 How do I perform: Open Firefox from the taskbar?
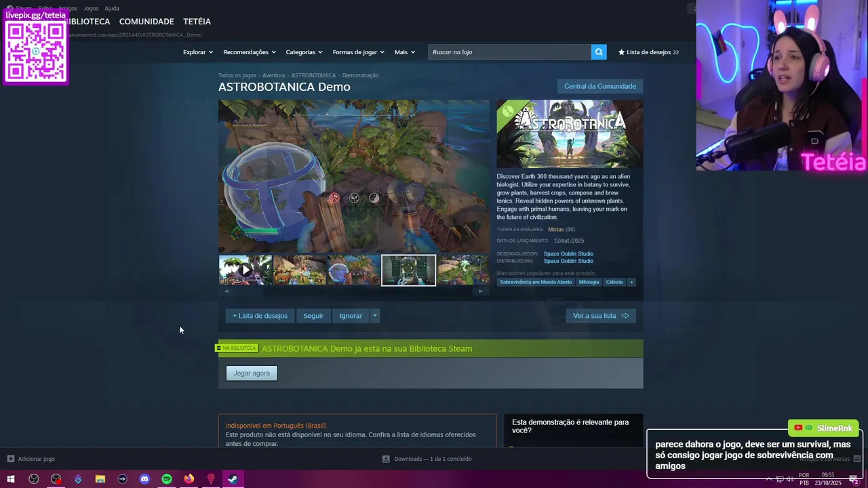coord(189,479)
